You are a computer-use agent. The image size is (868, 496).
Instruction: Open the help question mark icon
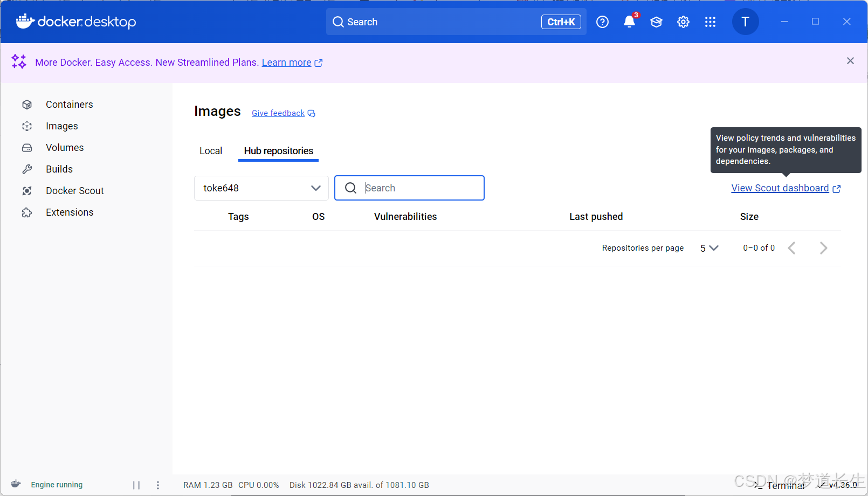pos(602,22)
